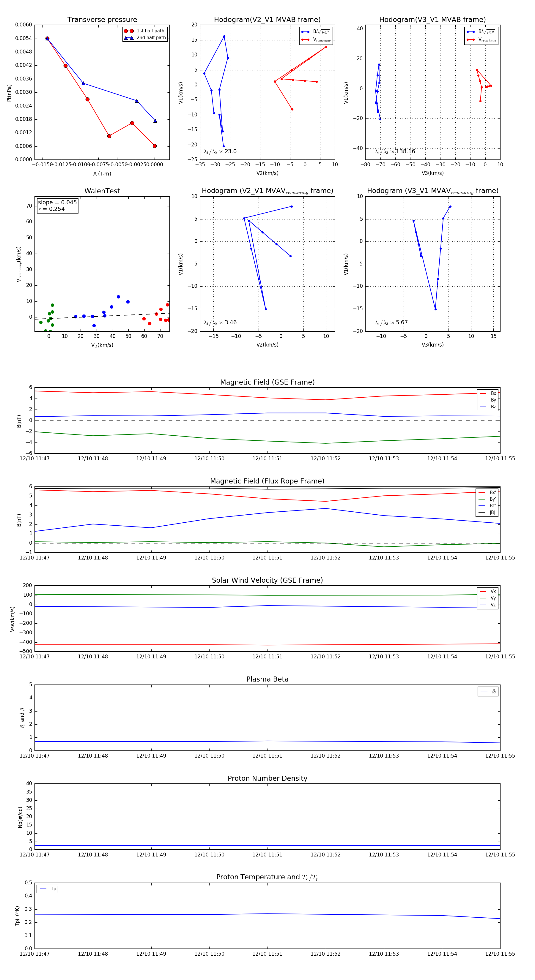Select the "Vy" legend entry
Image resolution: width=535 pixels, height=980 pixels.
[x=488, y=598]
